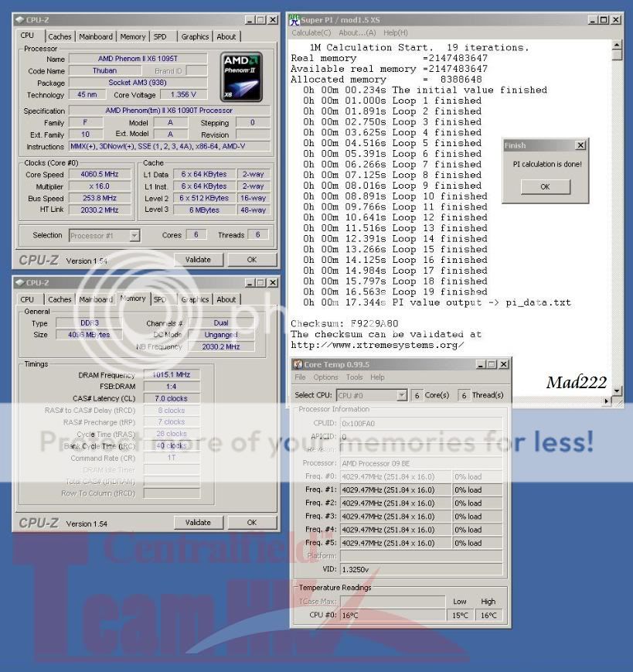Click the memory Type value 'DDR3'
Image resolution: width=633 pixels, height=672 pixels.
89,323
